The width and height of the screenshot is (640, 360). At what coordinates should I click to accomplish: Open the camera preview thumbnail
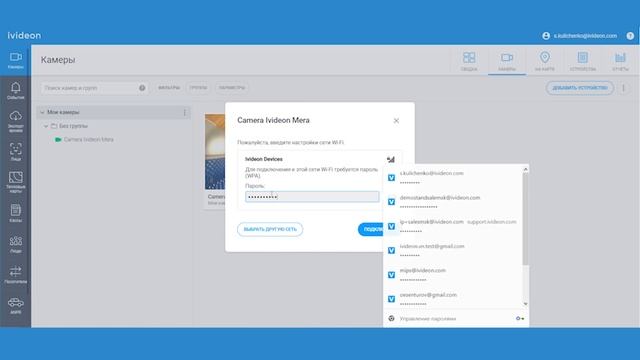pyautogui.click(x=215, y=151)
